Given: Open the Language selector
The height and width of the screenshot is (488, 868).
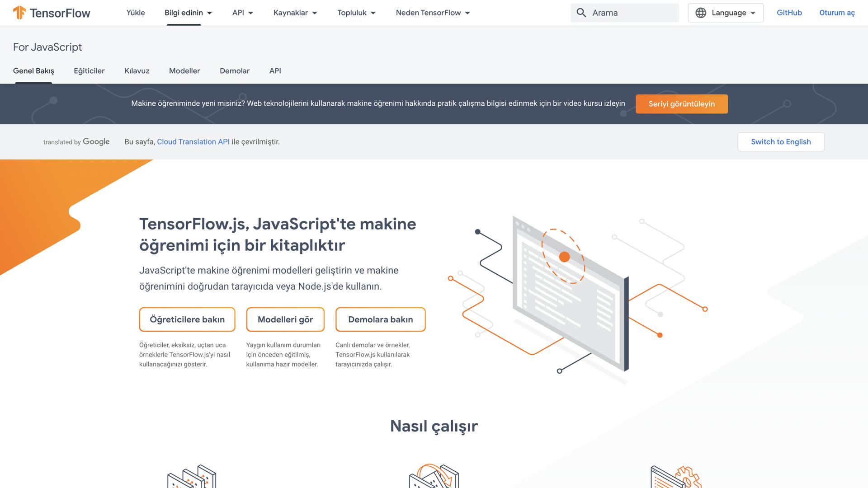Looking at the screenshot, I should pos(725,13).
